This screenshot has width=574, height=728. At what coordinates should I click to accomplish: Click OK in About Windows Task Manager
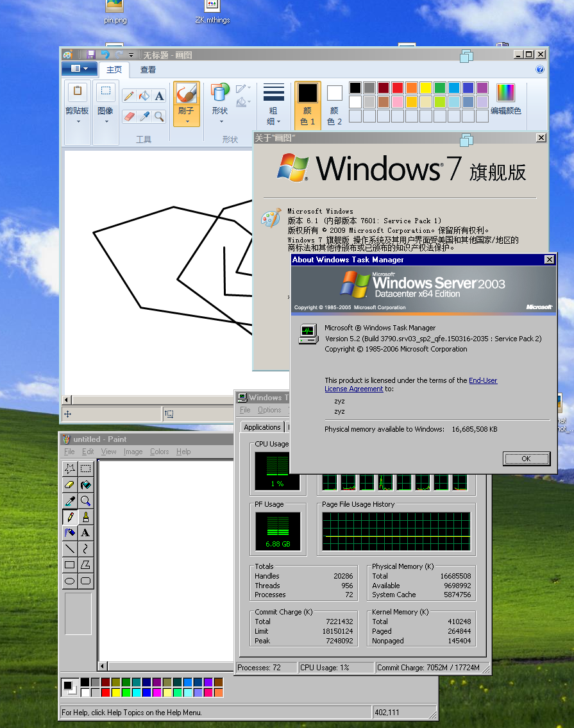coord(526,459)
